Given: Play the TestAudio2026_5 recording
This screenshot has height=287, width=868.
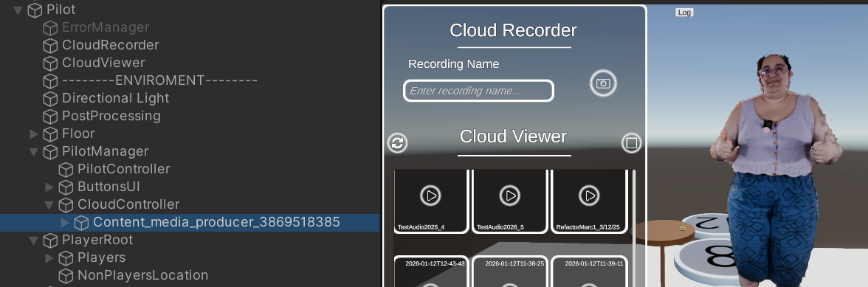Looking at the screenshot, I should (510, 196).
